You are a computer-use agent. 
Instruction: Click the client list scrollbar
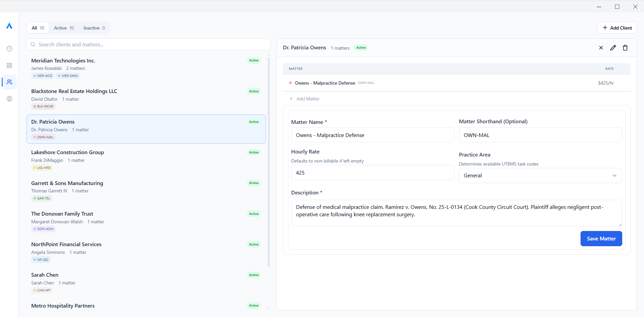(x=268, y=161)
